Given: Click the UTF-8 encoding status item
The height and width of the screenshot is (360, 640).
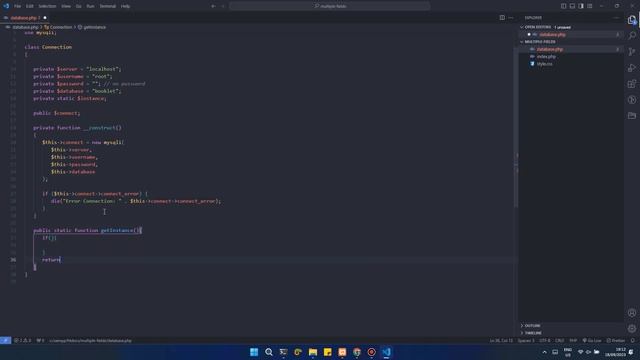Looking at the screenshot, I should (544, 340).
